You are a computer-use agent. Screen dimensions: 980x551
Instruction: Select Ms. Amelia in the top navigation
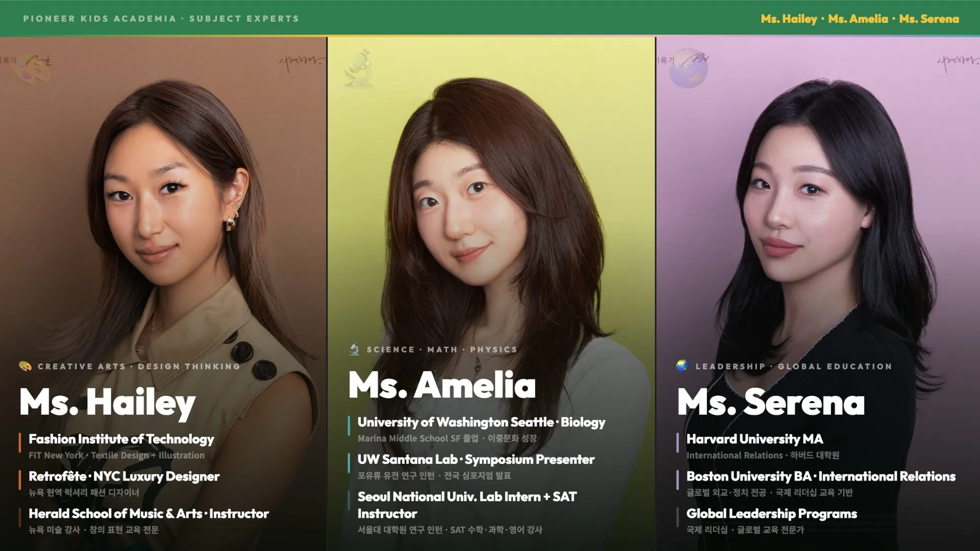pyautogui.click(x=858, y=19)
